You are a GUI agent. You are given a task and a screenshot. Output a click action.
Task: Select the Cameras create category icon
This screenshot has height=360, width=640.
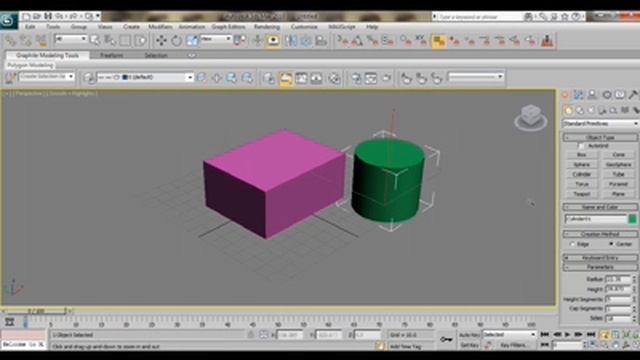click(x=602, y=110)
